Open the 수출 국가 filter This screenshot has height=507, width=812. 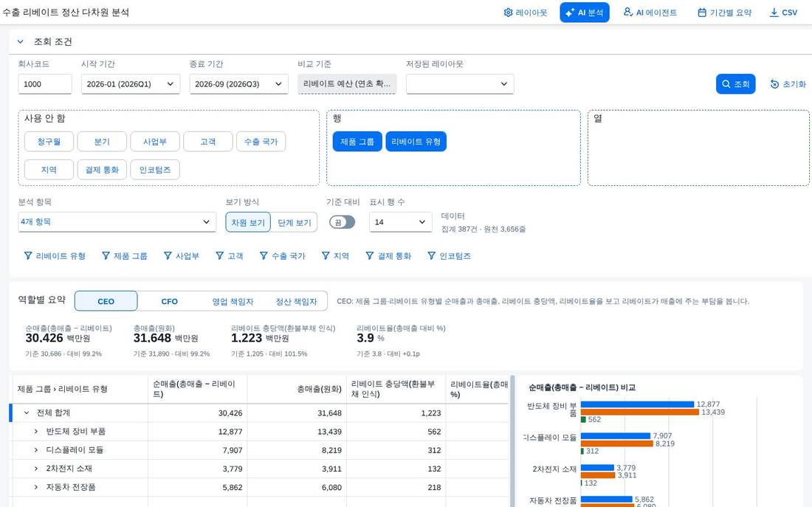coord(282,256)
